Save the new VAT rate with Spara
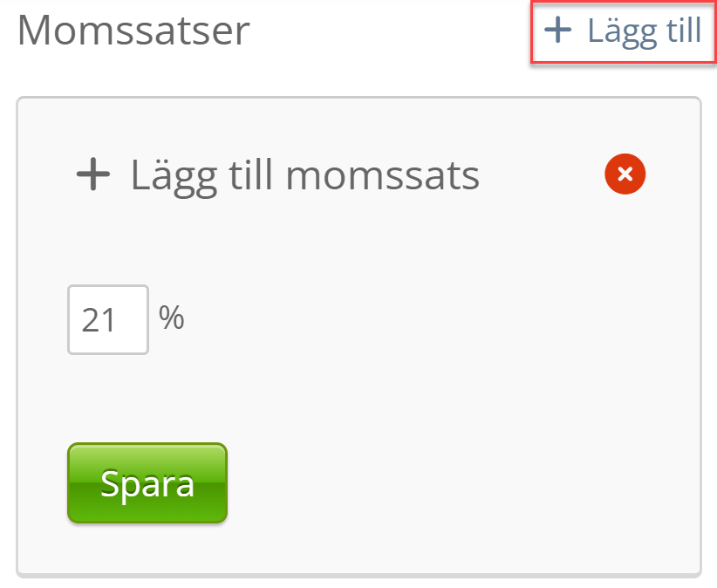This screenshot has width=717, height=588. point(147,482)
